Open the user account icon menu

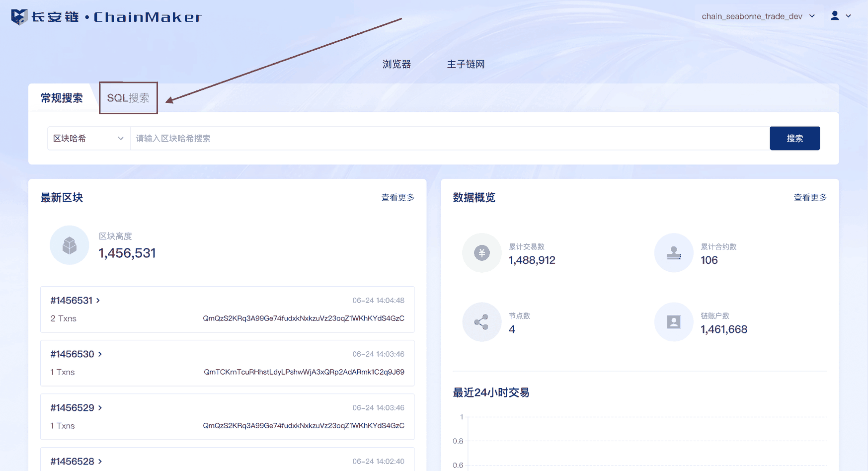[x=835, y=16]
